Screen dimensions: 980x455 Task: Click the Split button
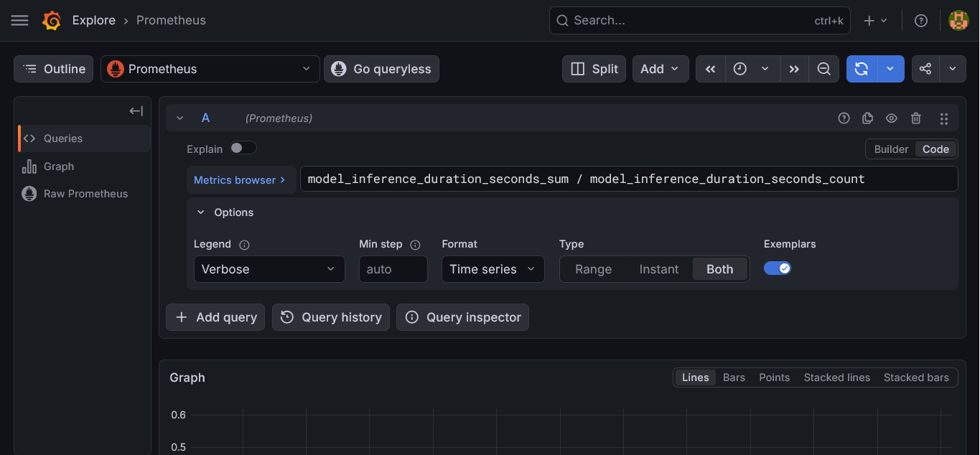tap(594, 69)
